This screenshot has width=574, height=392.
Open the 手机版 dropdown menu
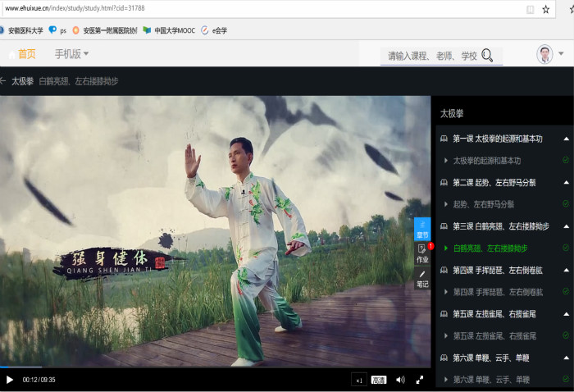72,54
